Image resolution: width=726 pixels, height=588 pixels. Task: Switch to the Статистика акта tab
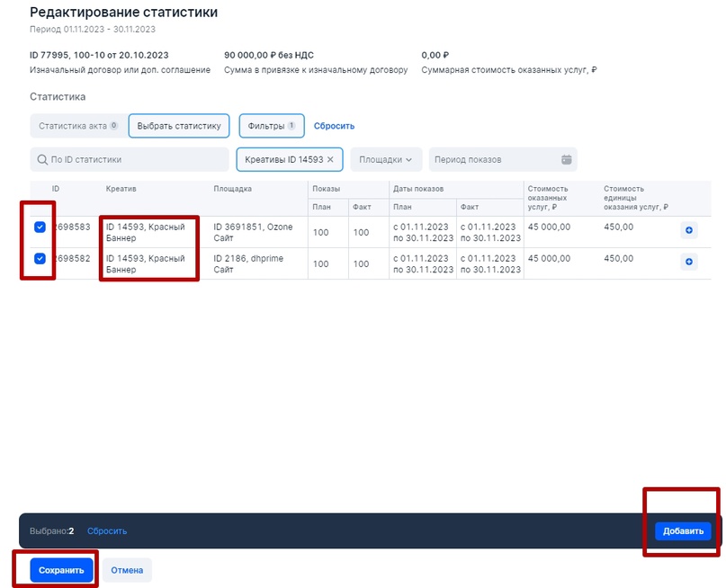pos(78,126)
